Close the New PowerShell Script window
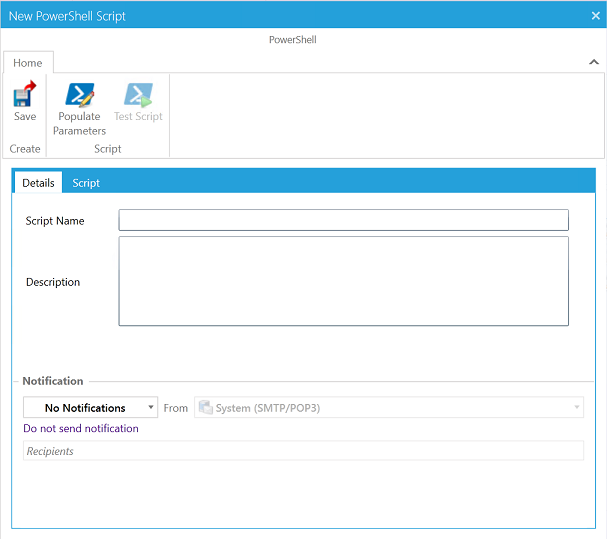 pyautogui.click(x=595, y=16)
